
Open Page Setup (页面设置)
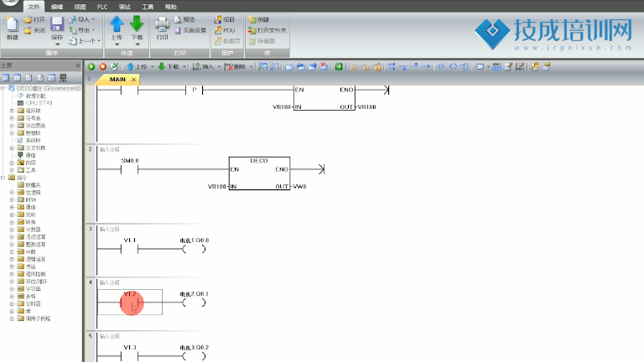pyautogui.click(x=190, y=30)
